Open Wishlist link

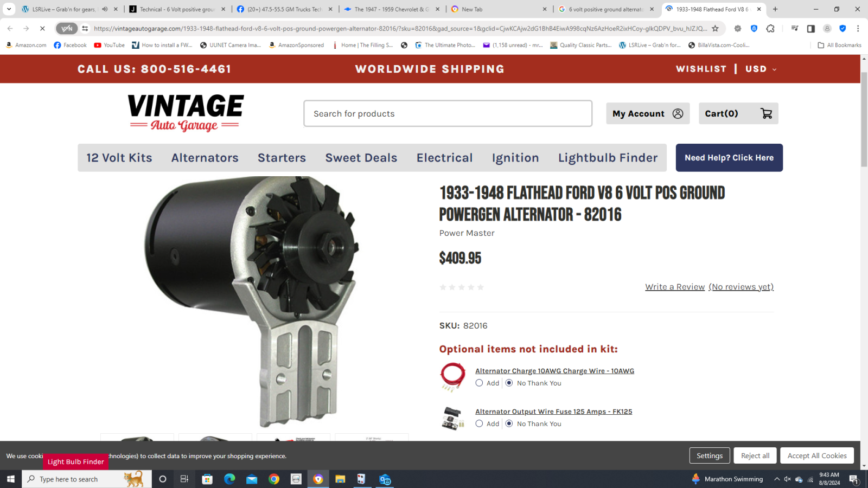tap(701, 69)
